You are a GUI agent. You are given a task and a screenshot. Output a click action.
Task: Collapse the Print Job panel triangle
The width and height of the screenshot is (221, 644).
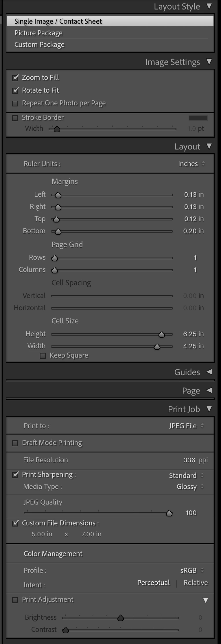click(x=209, y=409)
